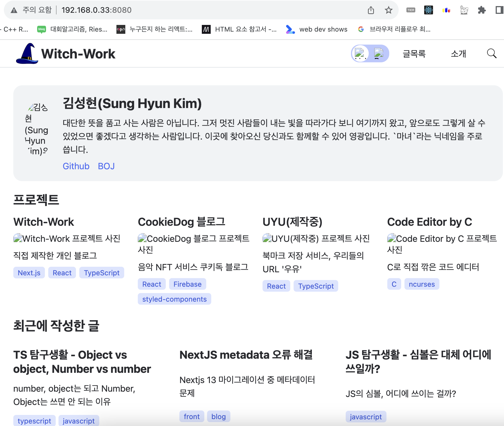Open the 글목록 navigation menu item
Image resolution: width=504 pixels, height=426 pixels.
click(414, 54)
